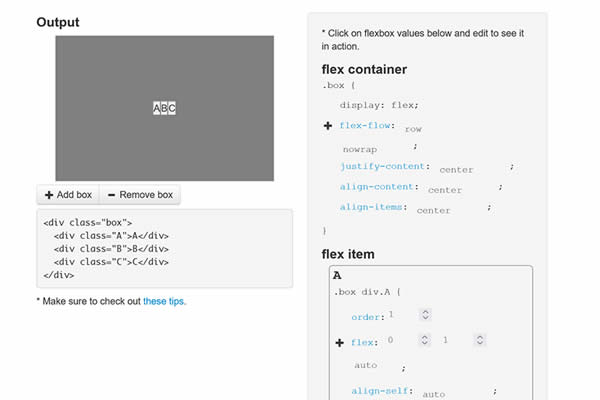Adjust flex-shrink '1' stepper arrows
600x400 pixels.
click(479, 340)
